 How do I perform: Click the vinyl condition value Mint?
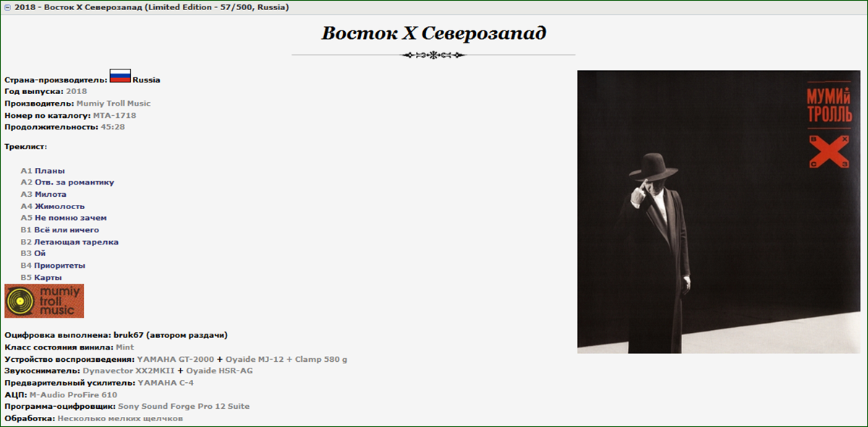click(x=125, y=347)
